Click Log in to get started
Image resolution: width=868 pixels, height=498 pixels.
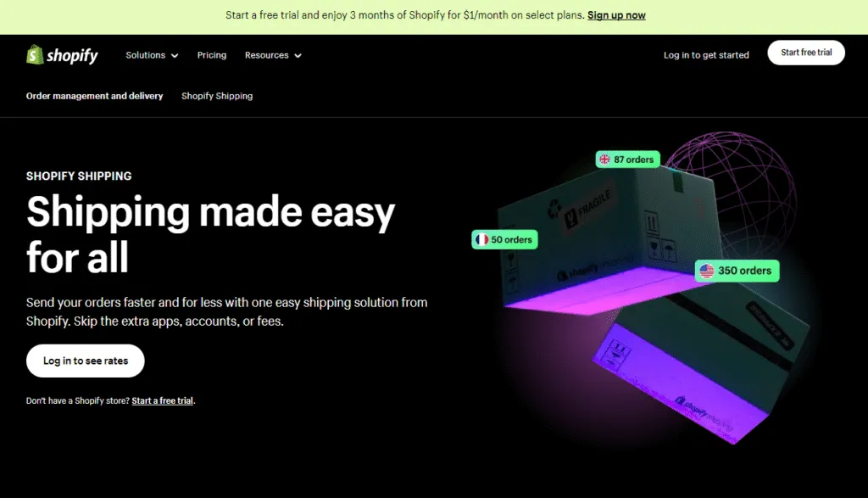click(x=706, y=54)
